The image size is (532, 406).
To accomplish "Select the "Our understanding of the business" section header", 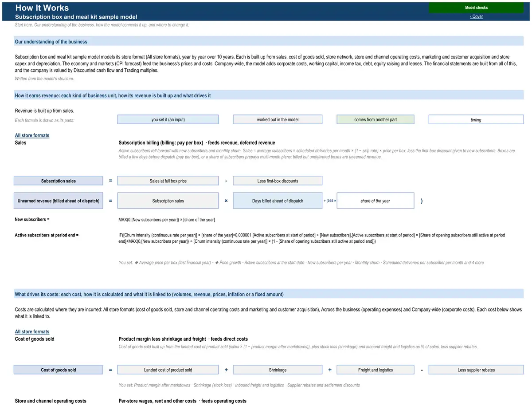I will point(269,41).
